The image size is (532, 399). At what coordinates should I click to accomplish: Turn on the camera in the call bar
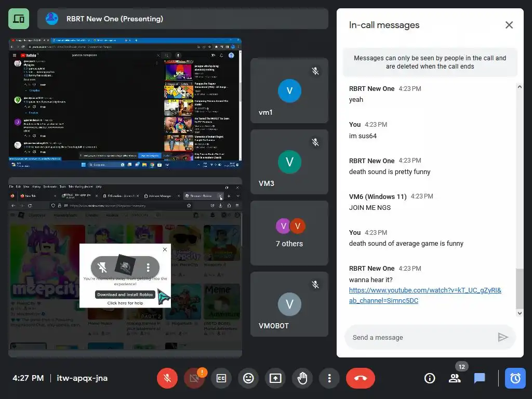194,378
